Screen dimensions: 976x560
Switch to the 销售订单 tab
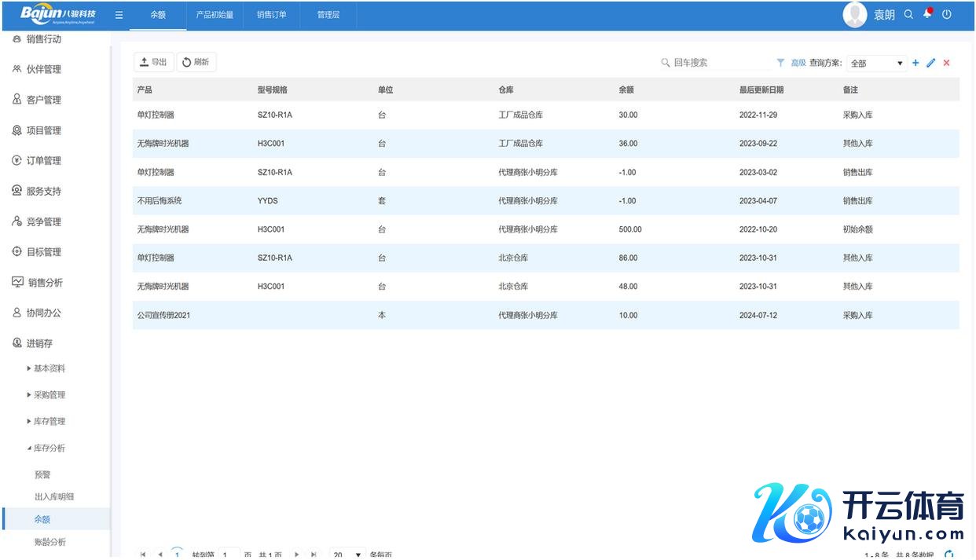coord(271,15)
